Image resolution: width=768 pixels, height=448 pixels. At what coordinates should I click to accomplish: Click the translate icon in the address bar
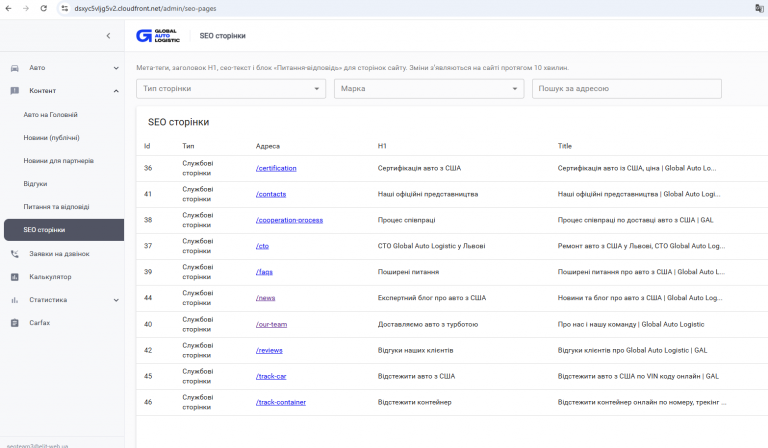(759, 8)
